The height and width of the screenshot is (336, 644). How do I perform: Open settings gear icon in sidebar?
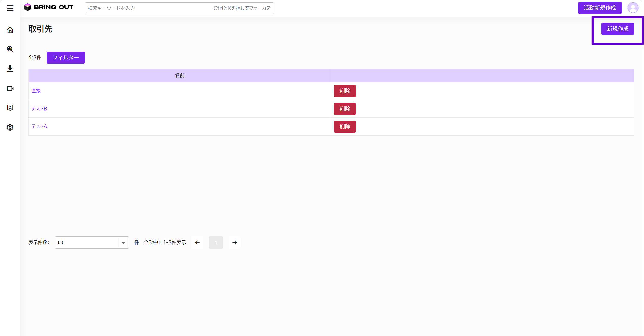[x=10, y=127]
